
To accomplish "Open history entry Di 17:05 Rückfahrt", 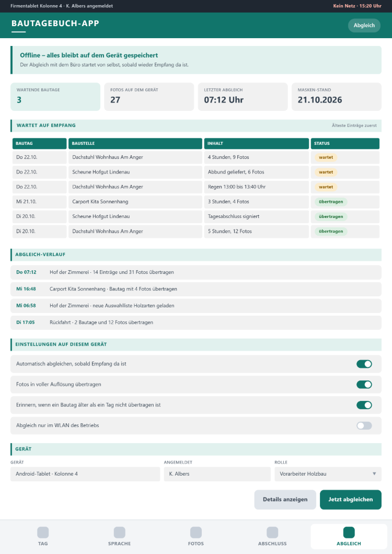I will coord(196,322).
